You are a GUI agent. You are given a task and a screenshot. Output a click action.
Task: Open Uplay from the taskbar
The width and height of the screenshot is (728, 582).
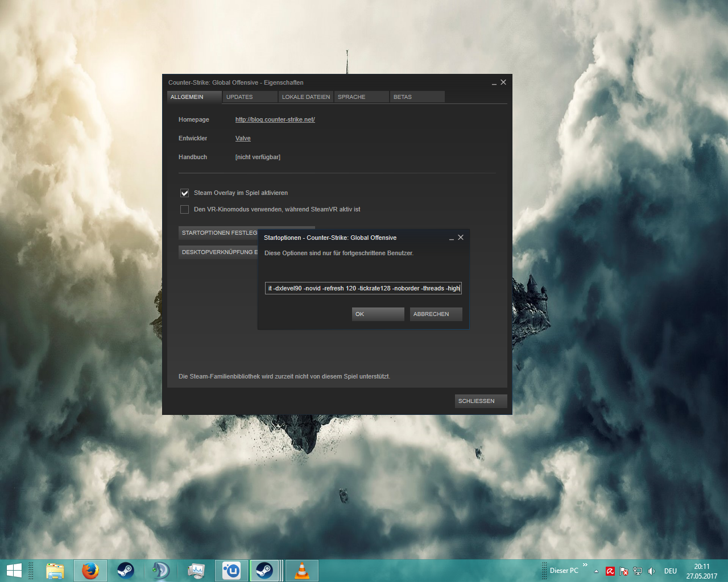point(231,571)
